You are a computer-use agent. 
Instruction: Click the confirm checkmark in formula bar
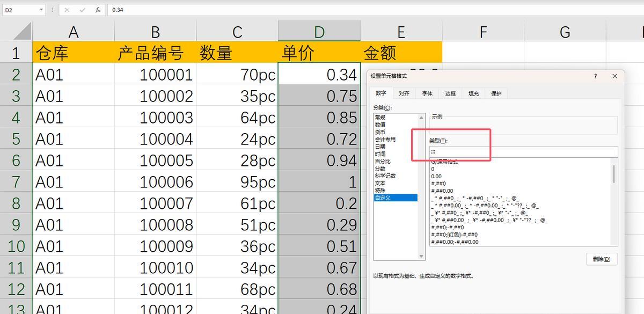82,10
